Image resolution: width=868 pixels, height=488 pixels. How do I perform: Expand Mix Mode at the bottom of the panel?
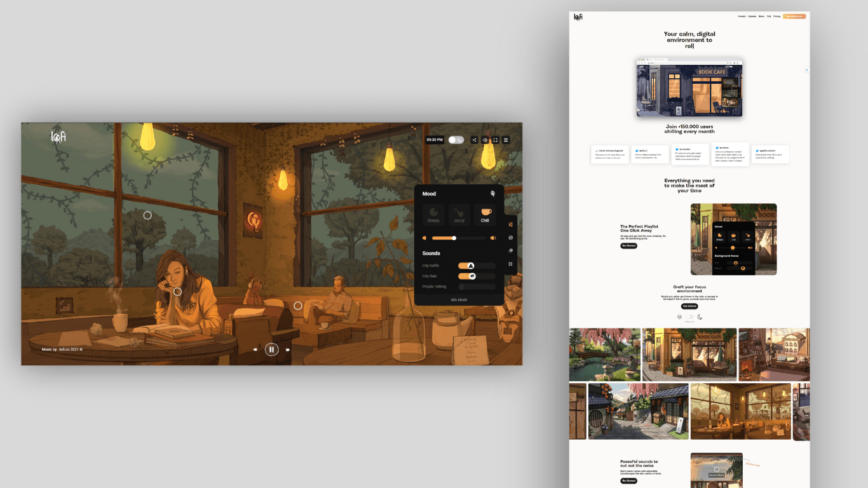[x=459, y=299]
